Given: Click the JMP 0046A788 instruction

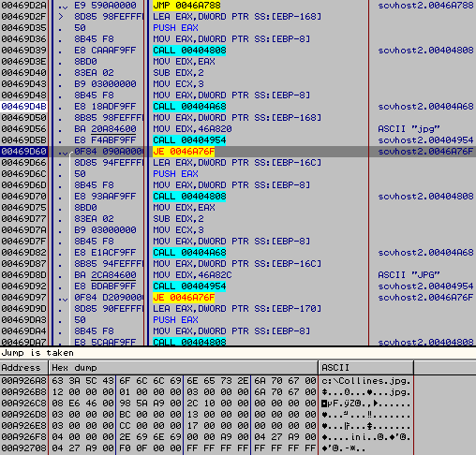Looking at the screenshot, I should 186,6.
